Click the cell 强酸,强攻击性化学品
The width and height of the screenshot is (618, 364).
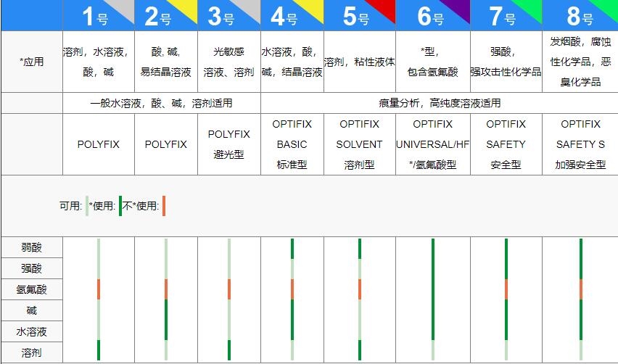pyautogui.click(x=506, y=62)
